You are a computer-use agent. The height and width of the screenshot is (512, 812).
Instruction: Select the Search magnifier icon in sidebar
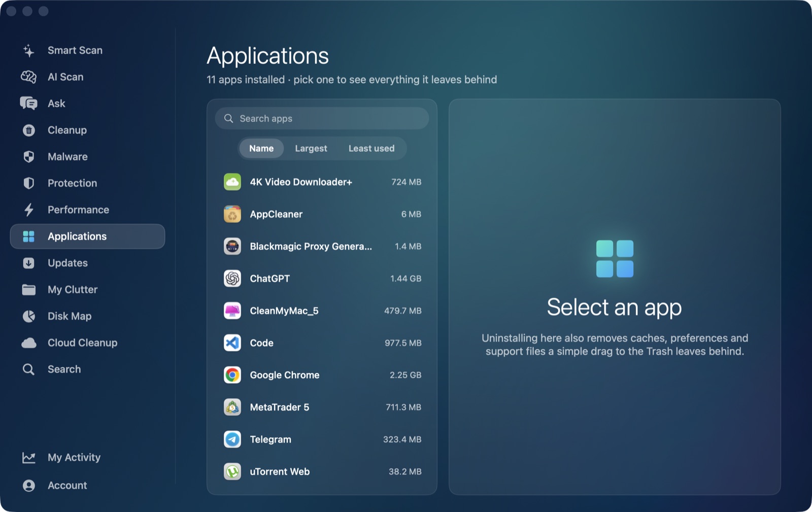point(29,369)
